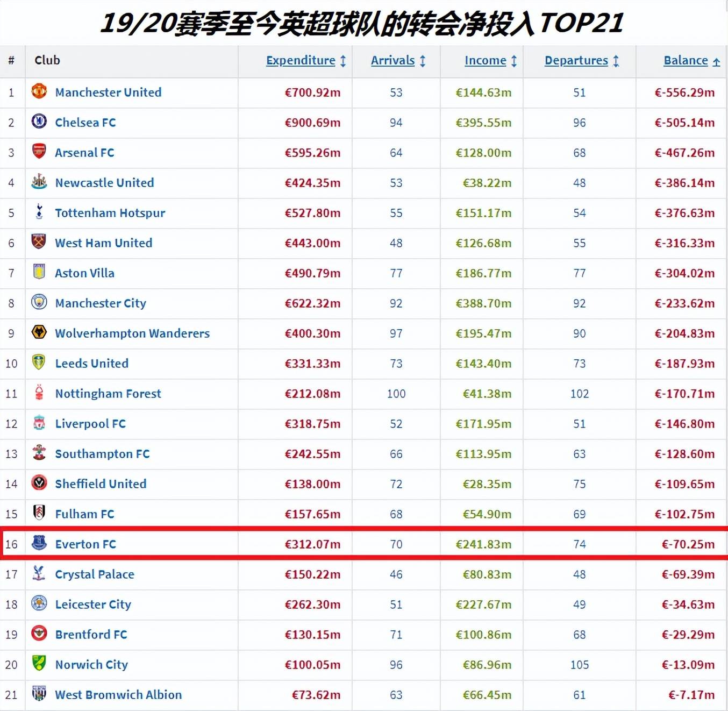Sort table by Departures column header
The image size is (728, 711).
(576, 60)
